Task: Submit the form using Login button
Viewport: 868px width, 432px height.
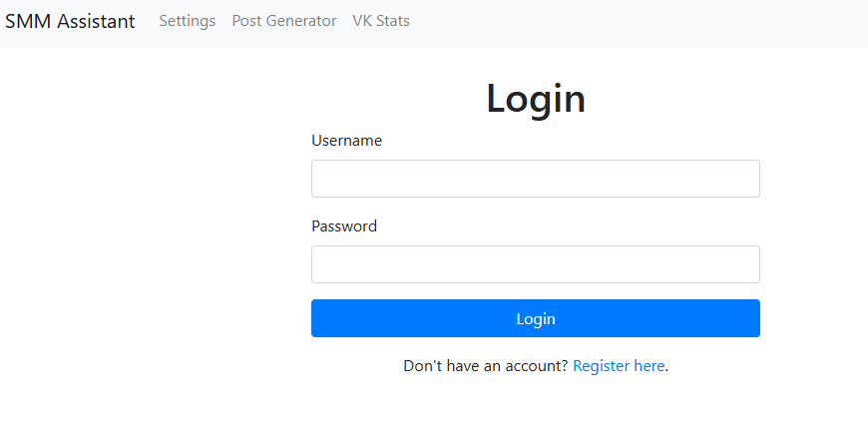Action: [535, 318]
